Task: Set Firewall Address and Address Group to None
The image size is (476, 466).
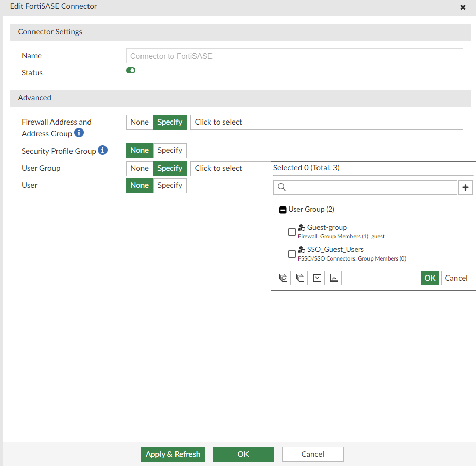Action: [139, 122]
